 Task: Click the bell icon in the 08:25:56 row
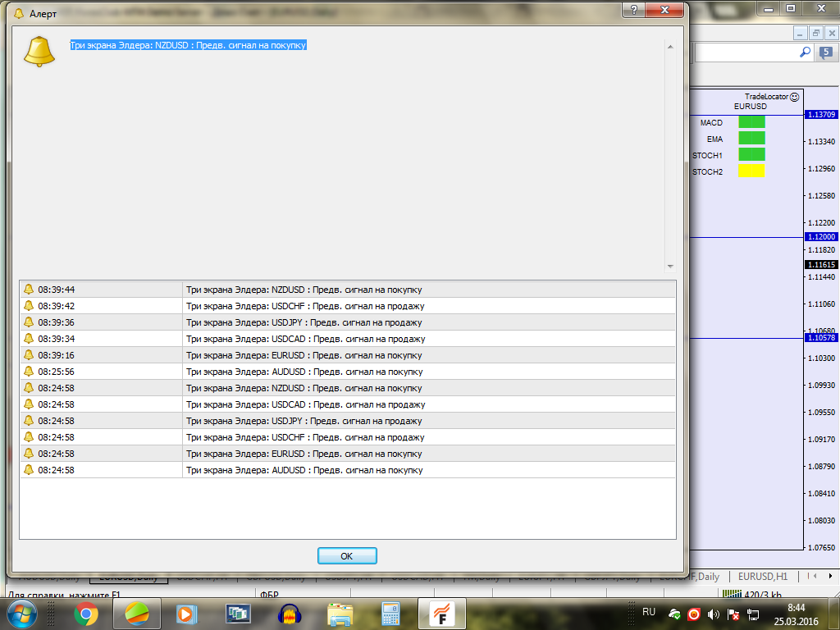29,372
